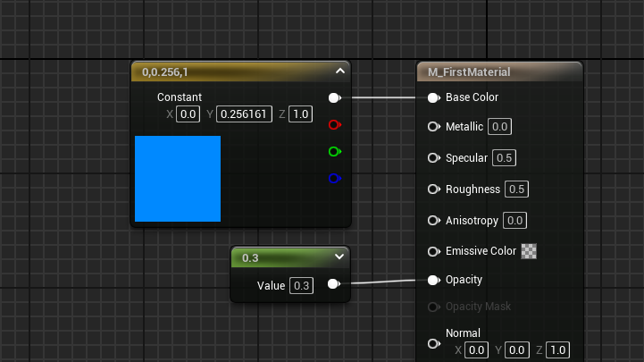Edit the Anisotropy 0.0 value
Image resolution: width=644 pixels, height=362 pixels.
pyautogui.click(x=514, y=220)
